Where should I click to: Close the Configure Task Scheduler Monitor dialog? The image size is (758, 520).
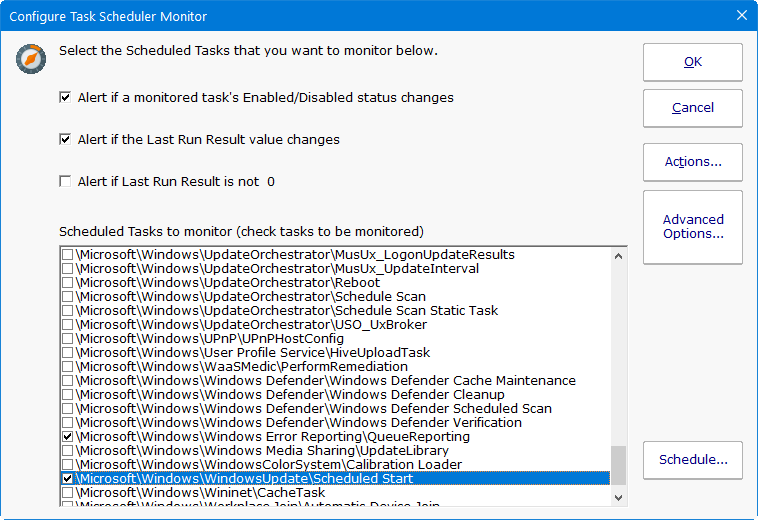click(x=741, y=15)
